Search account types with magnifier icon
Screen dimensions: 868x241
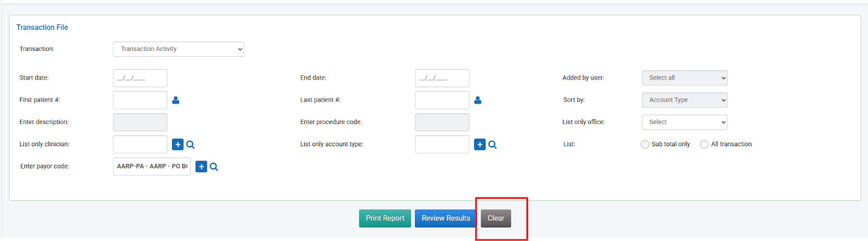tap(493, 145)
